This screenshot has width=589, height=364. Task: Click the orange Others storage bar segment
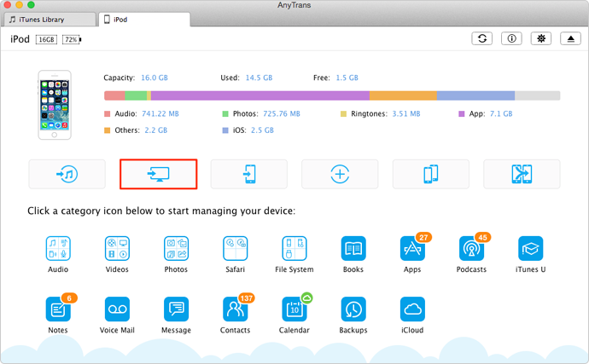(x=403, y=95)
